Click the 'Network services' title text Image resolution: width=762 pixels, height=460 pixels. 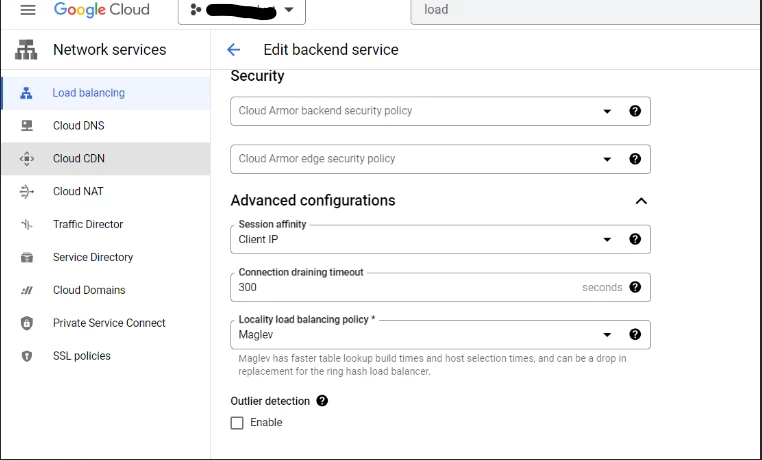[x=110, y=50]
